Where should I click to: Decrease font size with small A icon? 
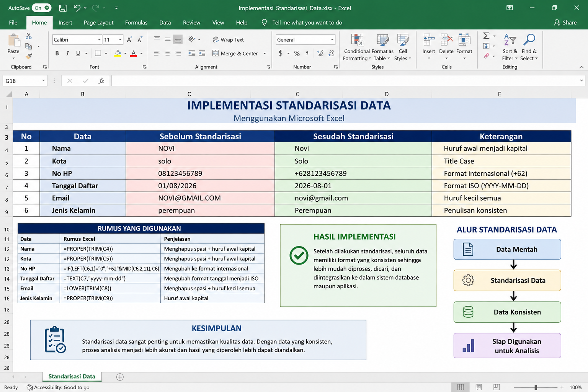(x=140, y=39)
